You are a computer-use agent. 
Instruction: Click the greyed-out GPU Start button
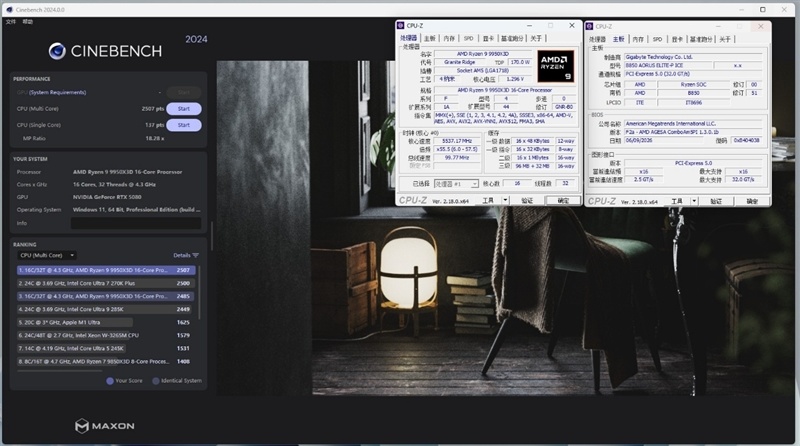tap(184, 92)
